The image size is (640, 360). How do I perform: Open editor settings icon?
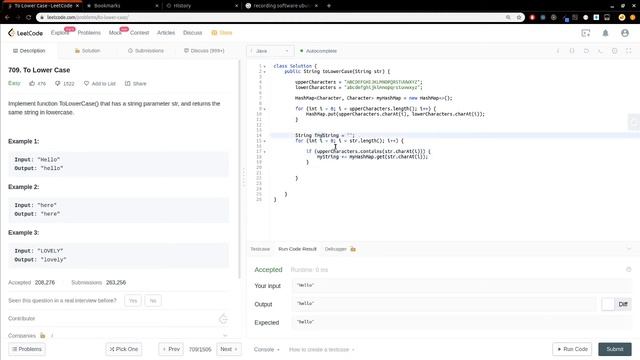pyautogui.click(x=614, y=51)
